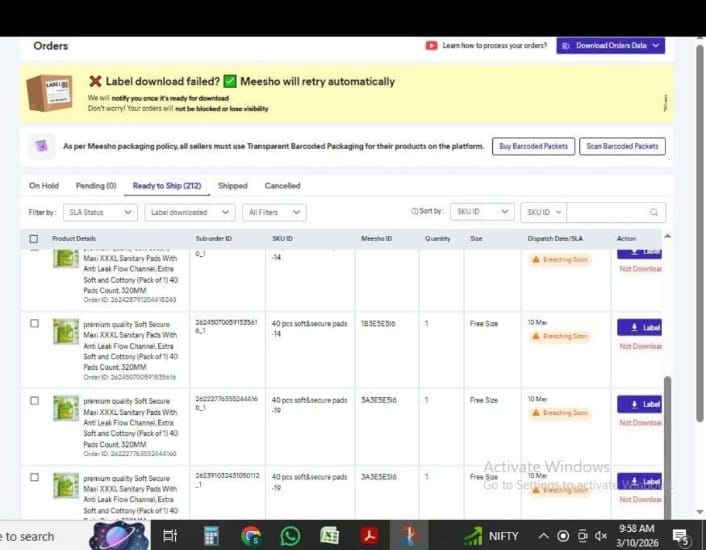Image resolution: width=706 pixels, height=550 pixels.
Task: Open WhatsApp from the taskbar
Action: (x=290, y=536)
